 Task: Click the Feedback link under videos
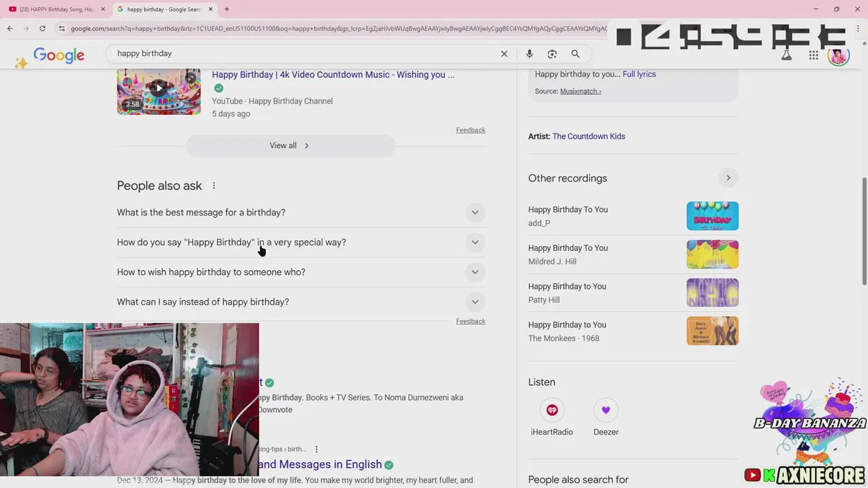[471, 130]
